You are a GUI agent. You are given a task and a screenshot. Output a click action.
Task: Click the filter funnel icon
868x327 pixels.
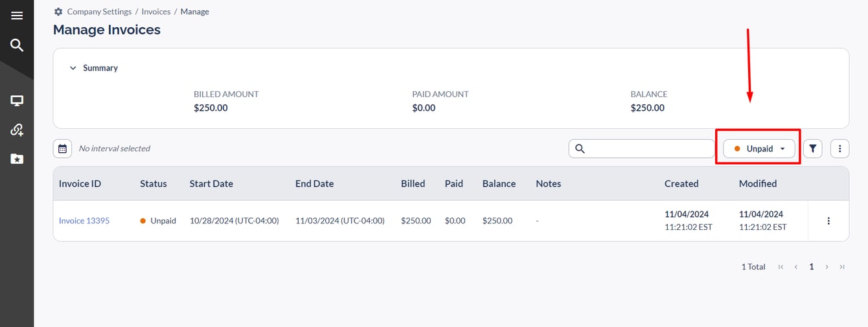812,148
